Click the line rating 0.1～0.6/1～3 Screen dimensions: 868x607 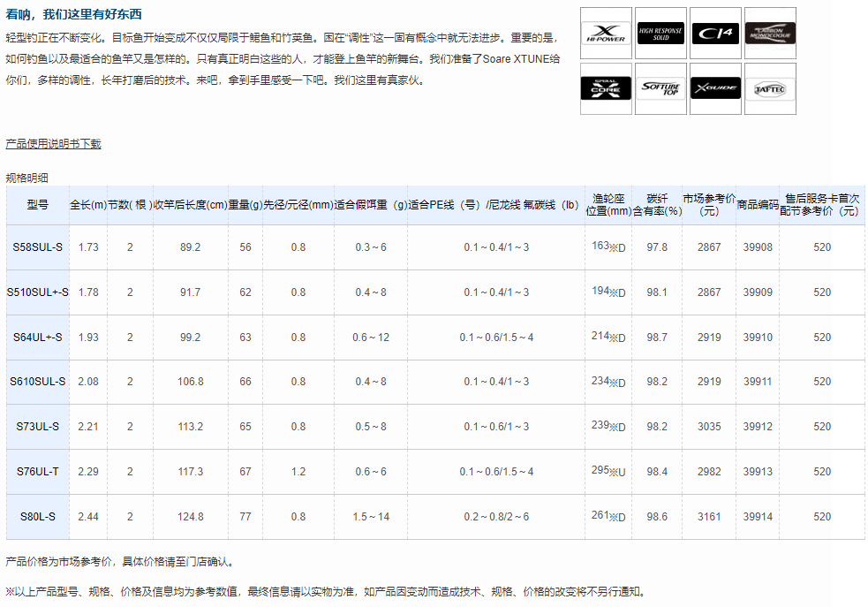pyautogui.click(x=496, y=427)
